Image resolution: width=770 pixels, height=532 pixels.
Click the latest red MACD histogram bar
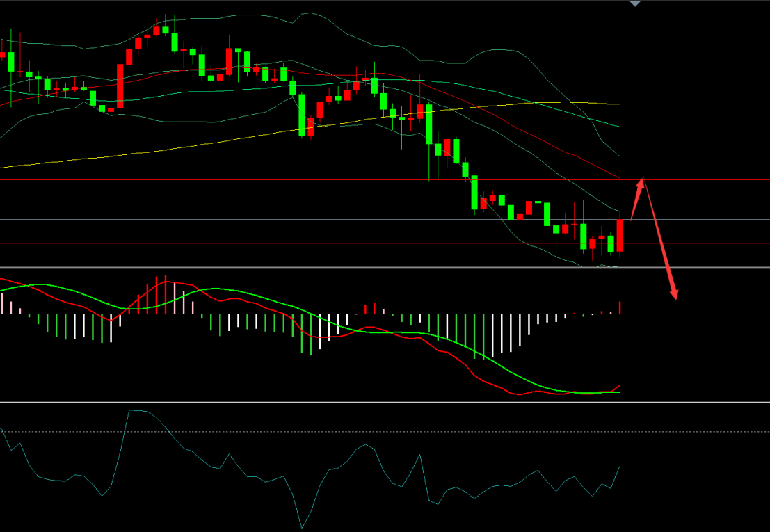click(620, 307)
